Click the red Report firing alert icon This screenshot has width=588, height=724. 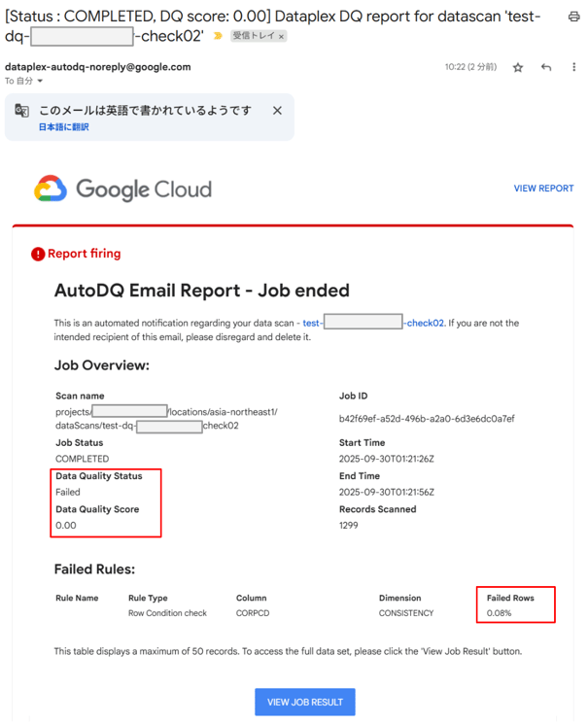(x=37, y=254)
